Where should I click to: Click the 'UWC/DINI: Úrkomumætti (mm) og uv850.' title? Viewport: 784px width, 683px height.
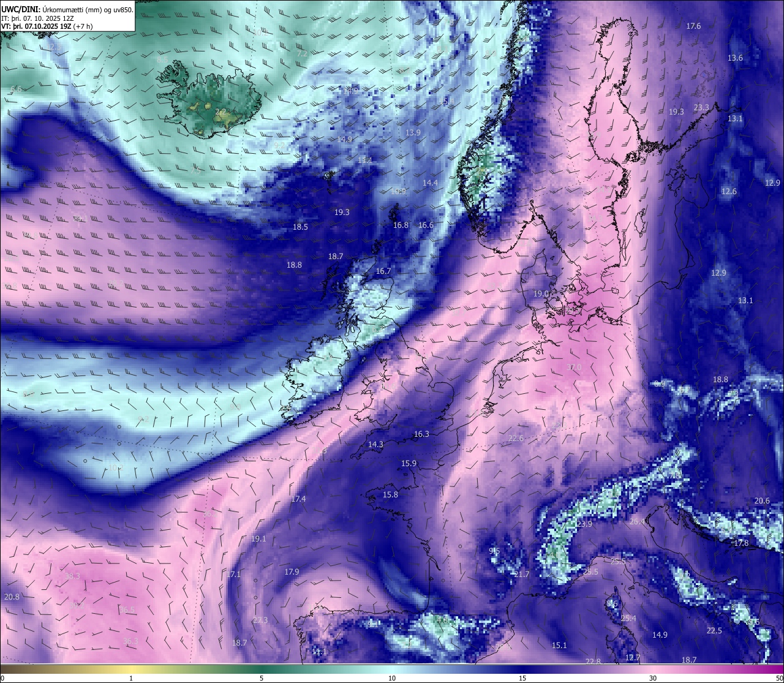(67, 9)
